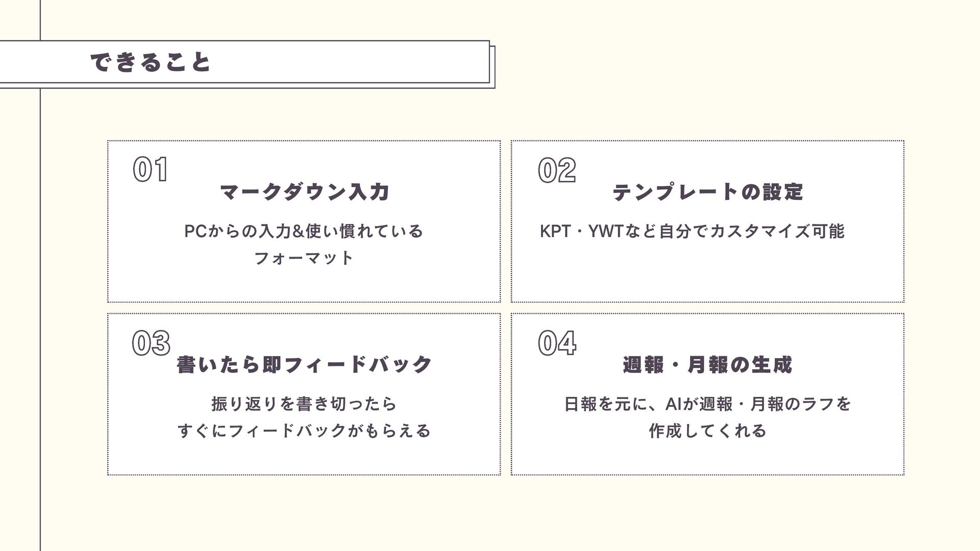Select the テンプレートの設定 heading
This screenshot has width=980, height=551.
coord(707,192)
